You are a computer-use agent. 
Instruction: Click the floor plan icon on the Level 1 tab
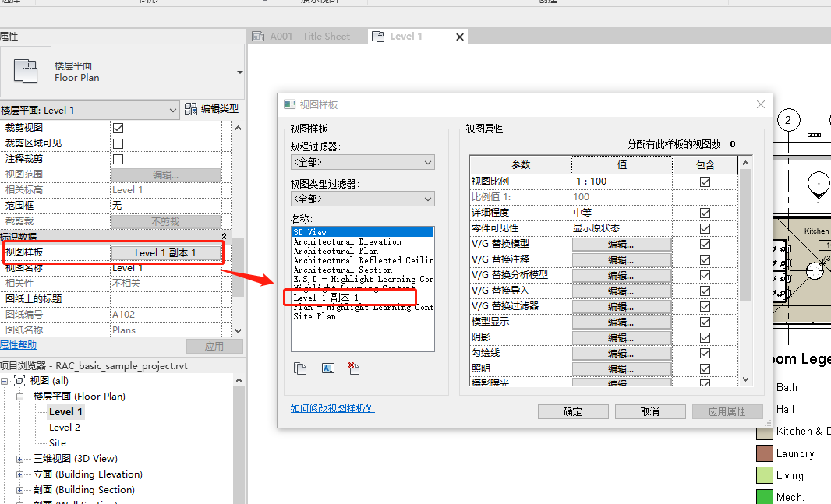tap(380, 36)
